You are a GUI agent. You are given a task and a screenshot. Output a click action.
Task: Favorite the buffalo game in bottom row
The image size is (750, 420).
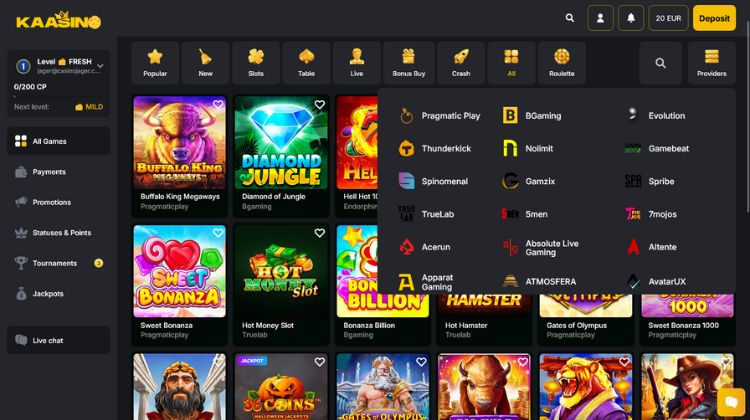point(522,362)
